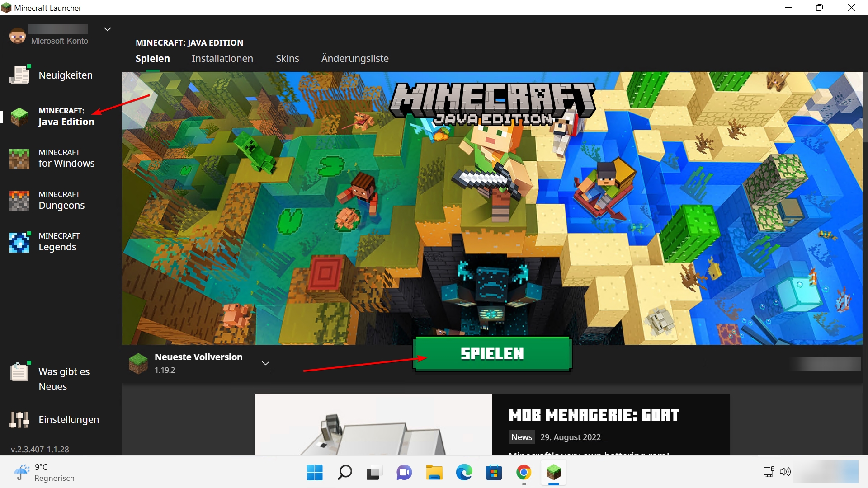Open the Änderungsliste tab

click(355, 58)
